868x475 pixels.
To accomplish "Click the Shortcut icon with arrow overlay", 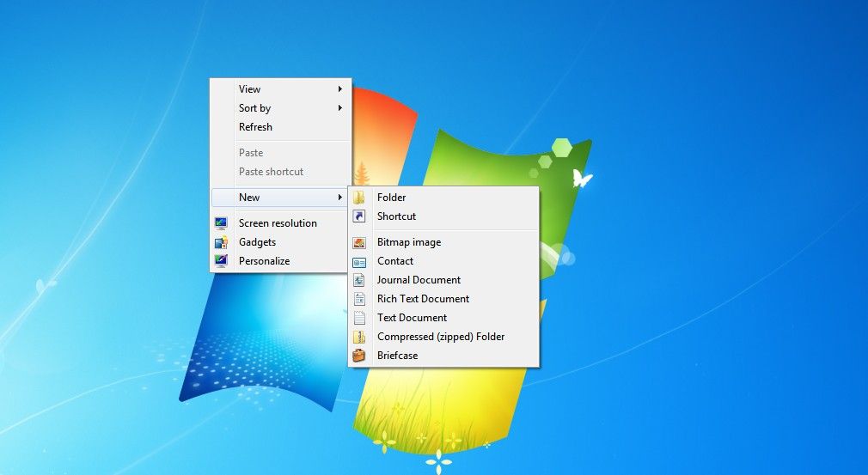I will [359, 216].
